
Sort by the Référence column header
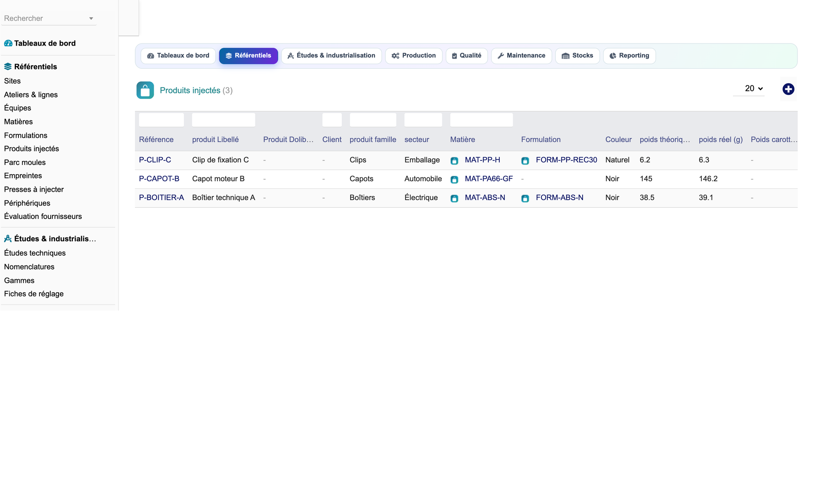pos(156,139)
